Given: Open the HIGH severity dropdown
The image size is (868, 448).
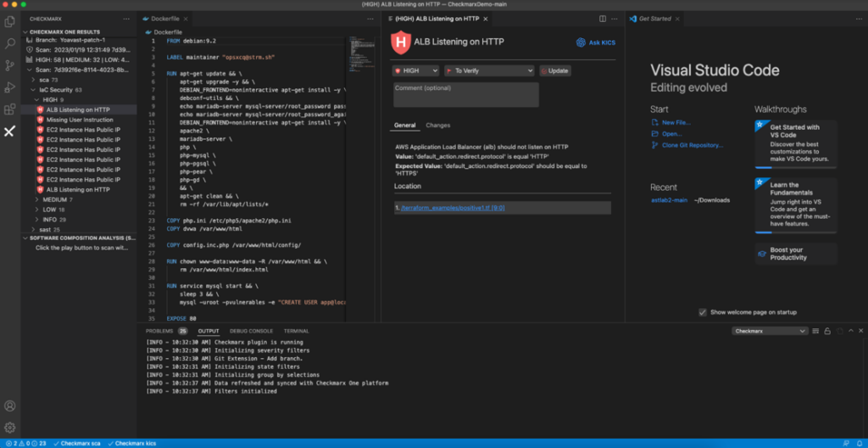Looking at the screenshot, I should (415, 71).
